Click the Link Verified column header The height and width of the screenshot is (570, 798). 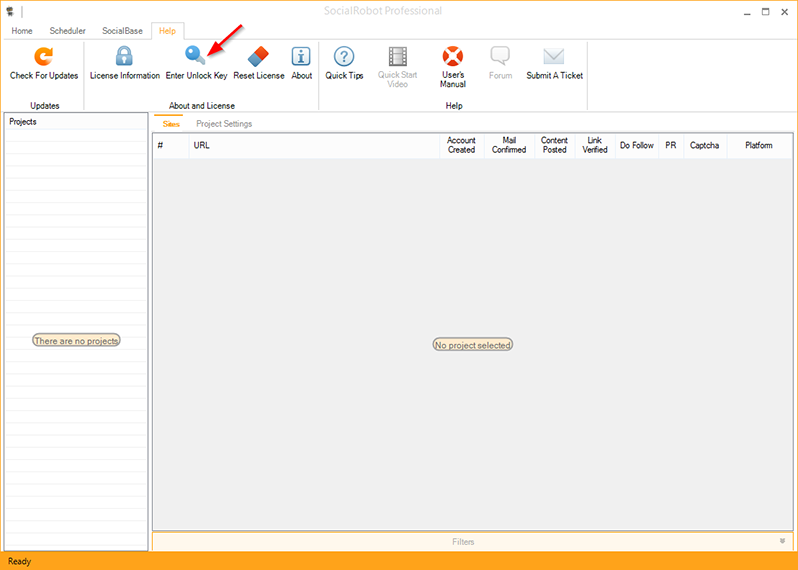click(594, 145)
